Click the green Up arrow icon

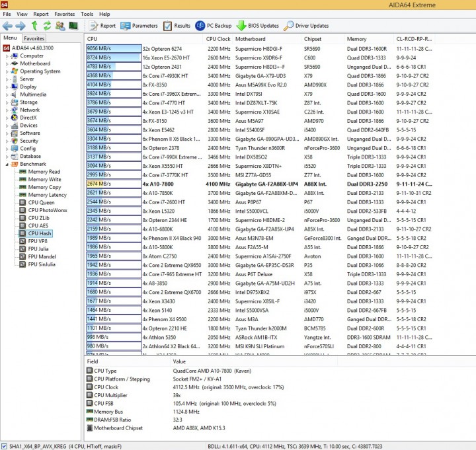pyautogui.click(x=34, y=26)
